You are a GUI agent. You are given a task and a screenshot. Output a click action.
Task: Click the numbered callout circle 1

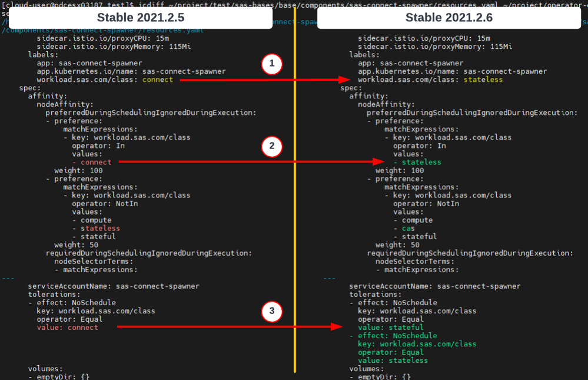coord(271,63)
